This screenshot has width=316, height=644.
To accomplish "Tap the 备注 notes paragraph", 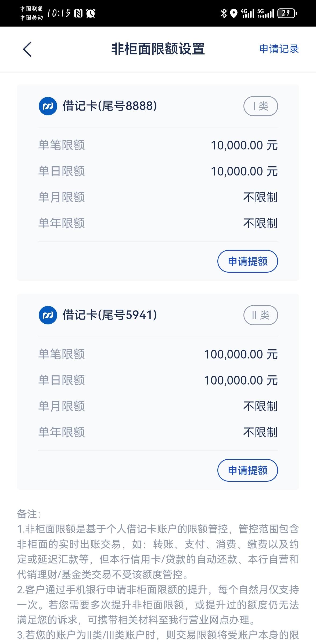I will [158, 574].
